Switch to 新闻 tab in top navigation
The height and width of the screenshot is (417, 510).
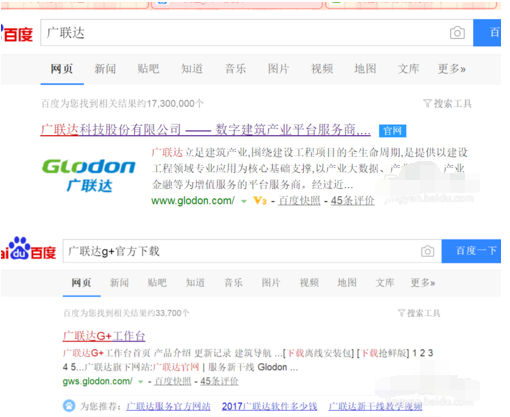coord(105,69)
